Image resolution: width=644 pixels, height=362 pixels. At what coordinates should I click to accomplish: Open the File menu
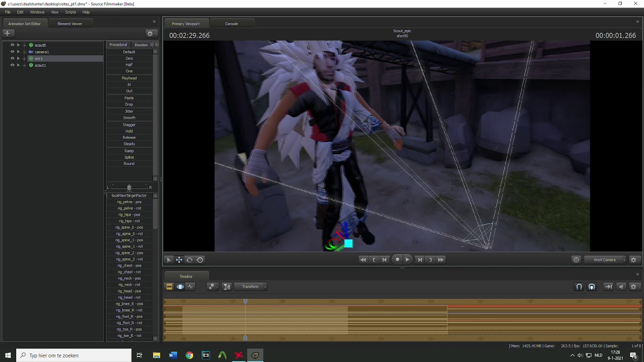point(8,12)
